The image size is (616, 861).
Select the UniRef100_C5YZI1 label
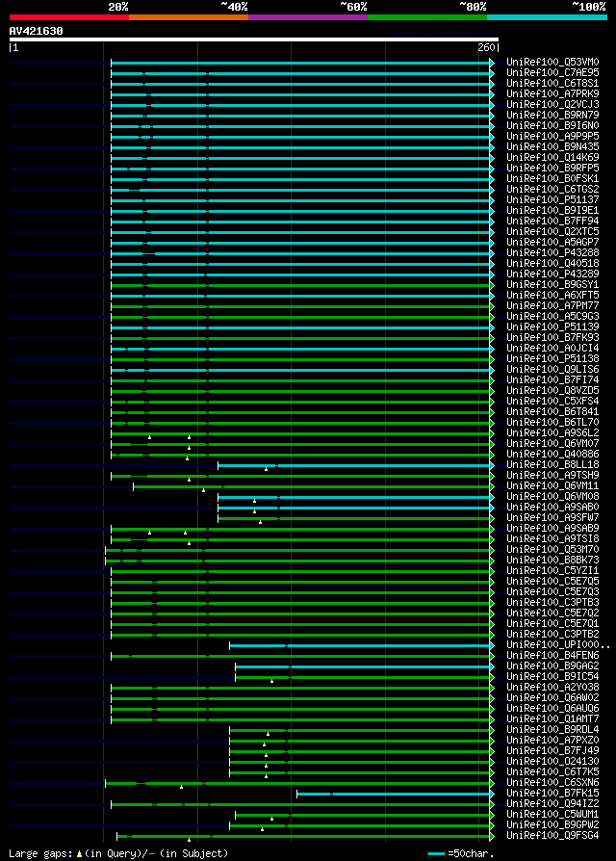coord(552,571)
